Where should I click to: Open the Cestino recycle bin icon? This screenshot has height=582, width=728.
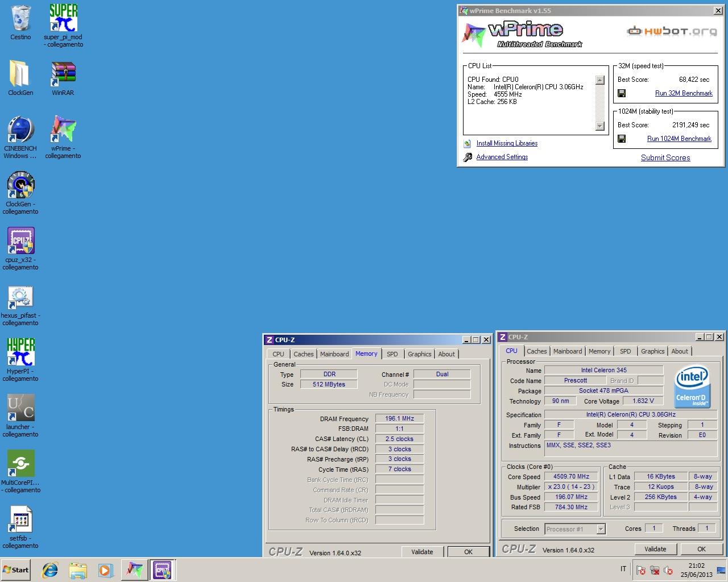coord(20,23)
